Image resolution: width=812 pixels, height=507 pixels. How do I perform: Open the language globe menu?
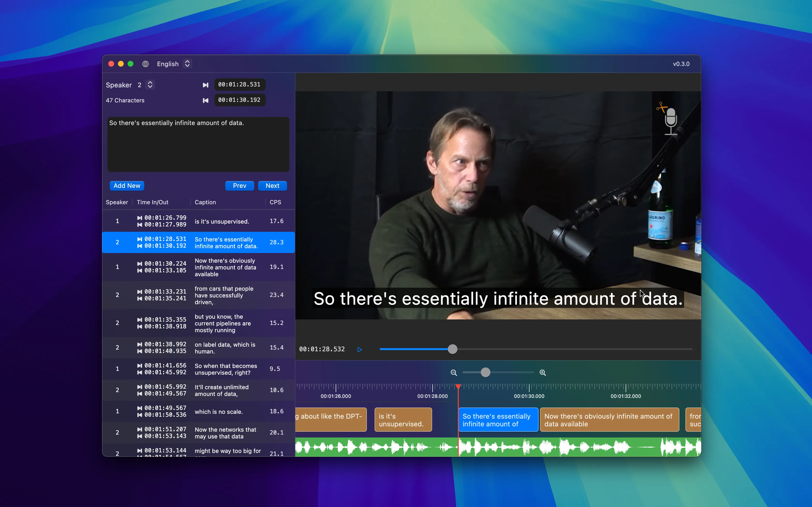pyautogui.click(x=146, y=64)
